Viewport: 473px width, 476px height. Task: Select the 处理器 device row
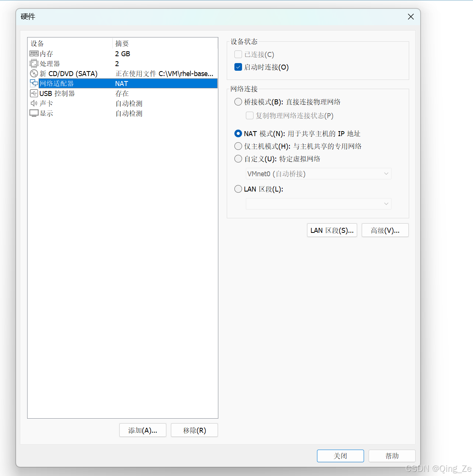(x=123, y=63)
